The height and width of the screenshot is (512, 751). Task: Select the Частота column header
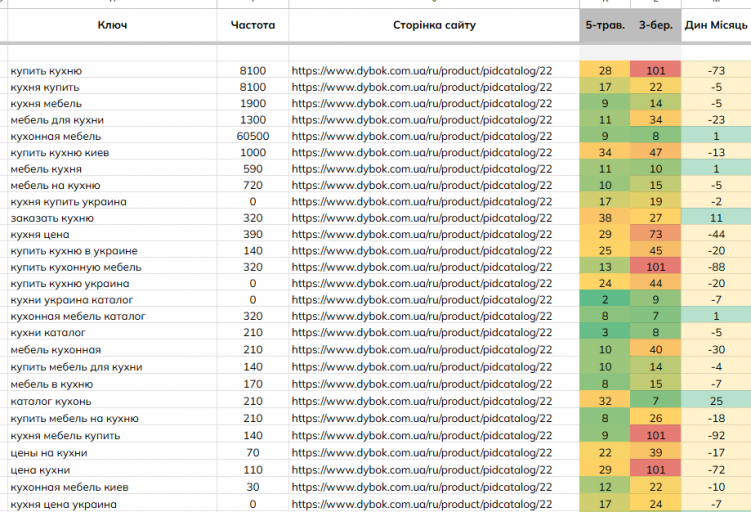pos(253,25)
